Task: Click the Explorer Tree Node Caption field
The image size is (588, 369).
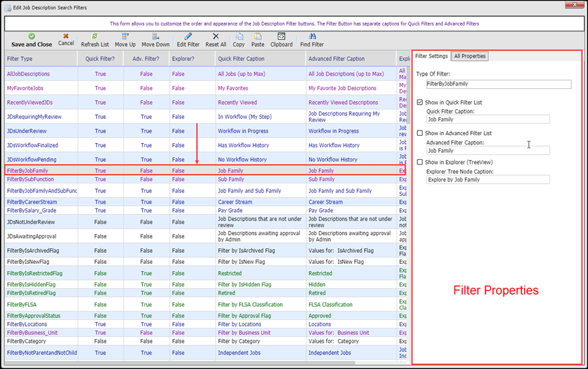Action: tap(487, 180)
